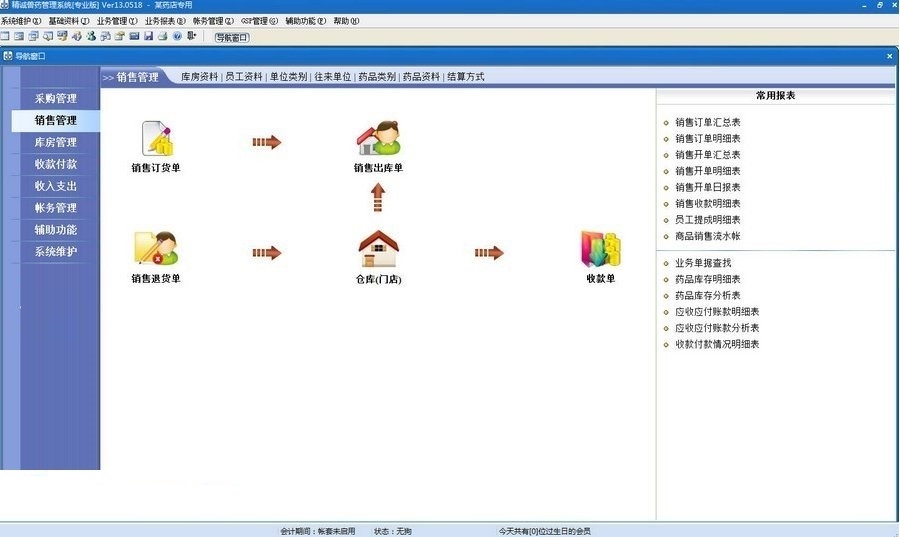Screen dimensions: 900x537
Task: Click the 导航窗口 title bar icon
Action: click(7, 56)
